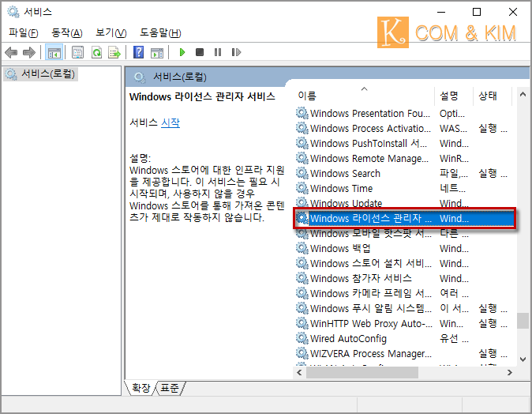This screenshot has width=532, height=414.
Task: Start service with green play icon
Action: (x=182, y=52)
